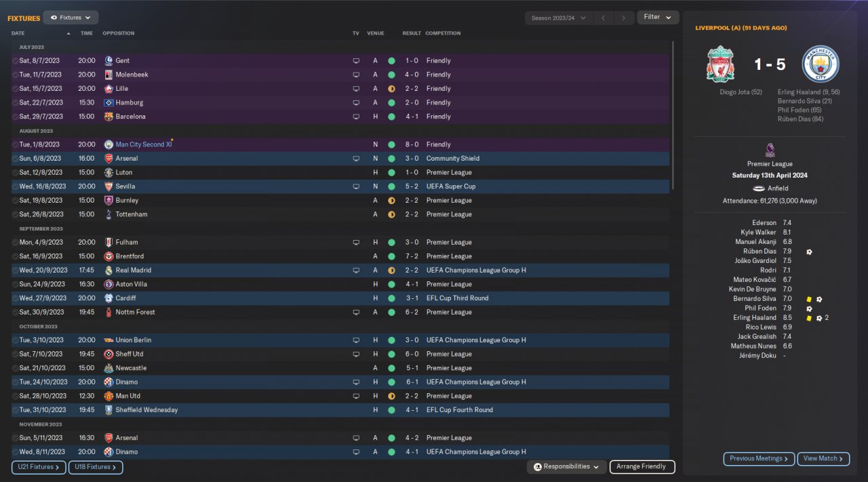The width and height of the screenshot is (868, 482).
Task: Toggle the check circle beside Sat, 8/7/2023
Action: (x=15, y=61)
